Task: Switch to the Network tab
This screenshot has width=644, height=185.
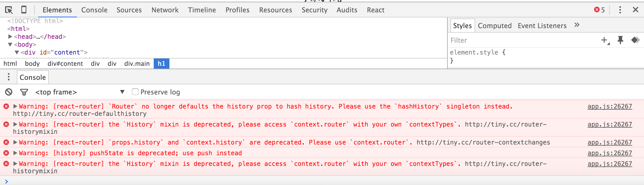Action: [x=165, y=10]
